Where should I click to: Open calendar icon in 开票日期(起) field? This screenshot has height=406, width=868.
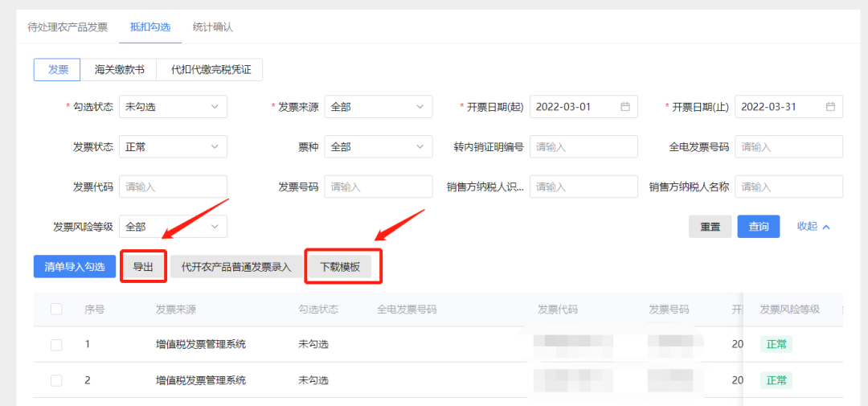click(x=625, y=107)
